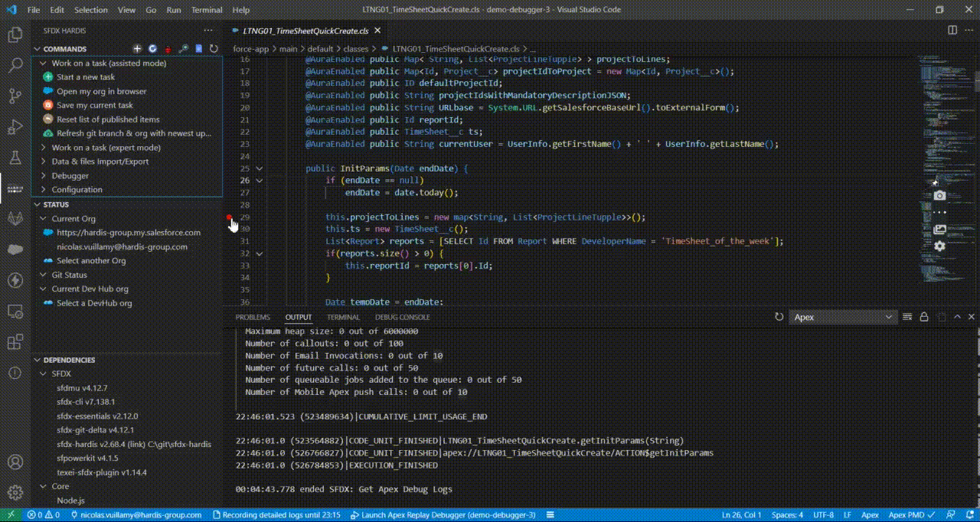The height and width of the screenshot is (522, 980).
Task: Click Select a DevHub org
Action: pos(94,303)
